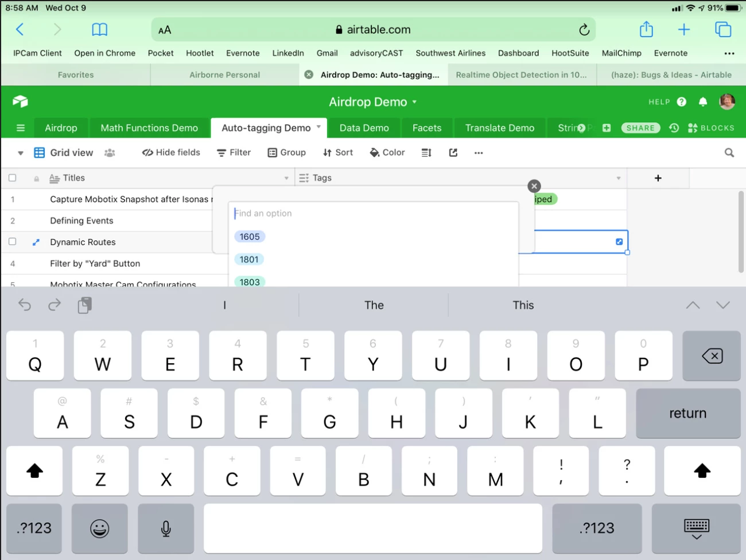The image size is (746, 560).
Task: Switch to Translate Demo tab
Action: (x=500, y=128)
